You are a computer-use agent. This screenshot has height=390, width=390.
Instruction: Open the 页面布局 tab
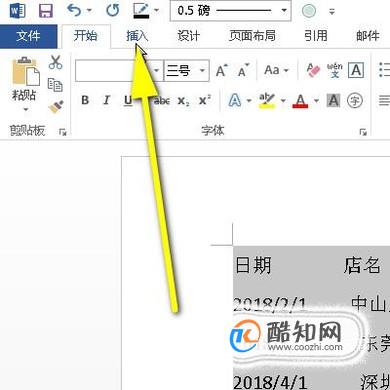click(252, 35)
